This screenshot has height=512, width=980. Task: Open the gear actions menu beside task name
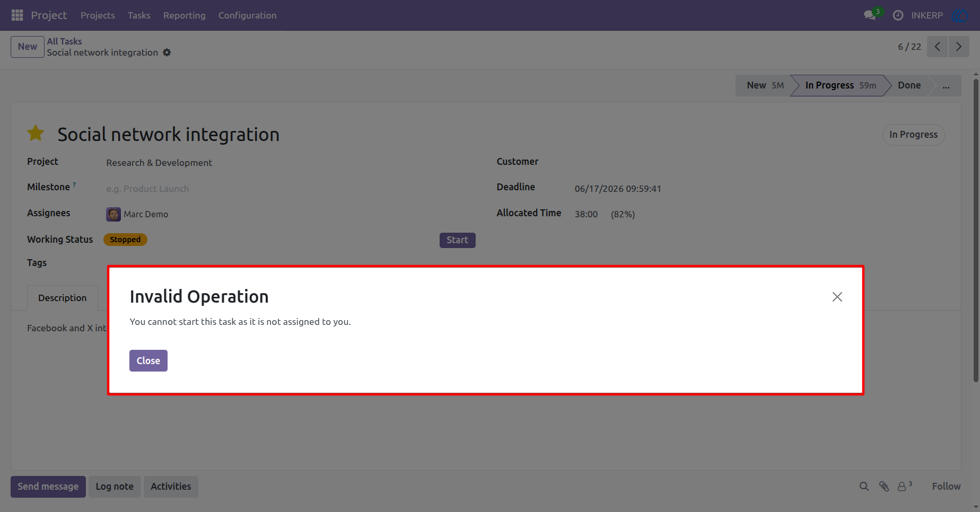(x=167, y=52)
